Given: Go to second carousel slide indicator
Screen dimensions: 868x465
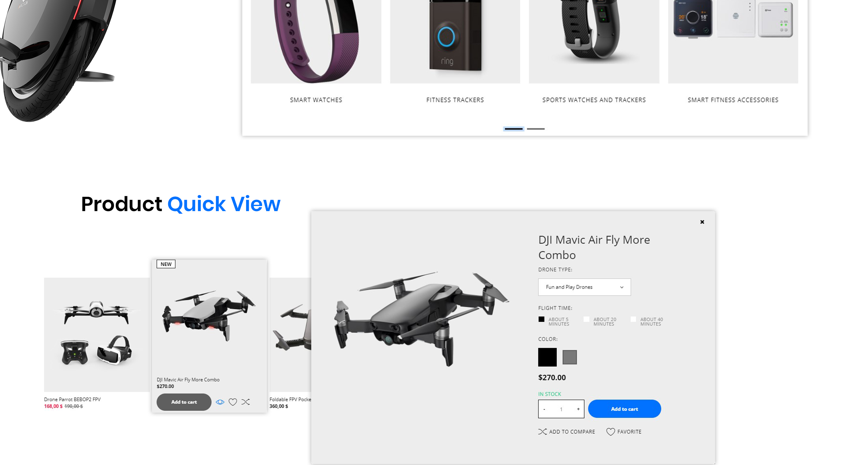Looking at the screenshot, I should [536, 129].
